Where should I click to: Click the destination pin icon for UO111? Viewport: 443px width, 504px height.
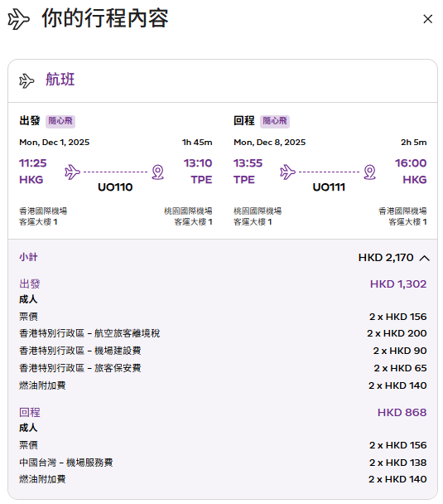369,172
